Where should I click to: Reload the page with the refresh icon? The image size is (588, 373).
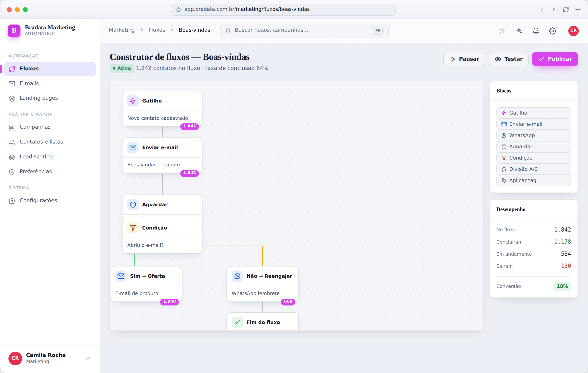pyautogui.click(x=566, y=9)
